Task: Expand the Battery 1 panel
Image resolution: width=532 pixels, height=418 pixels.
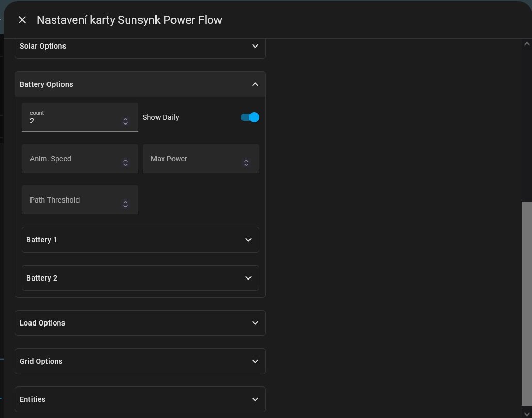Action: pos(140,240)
